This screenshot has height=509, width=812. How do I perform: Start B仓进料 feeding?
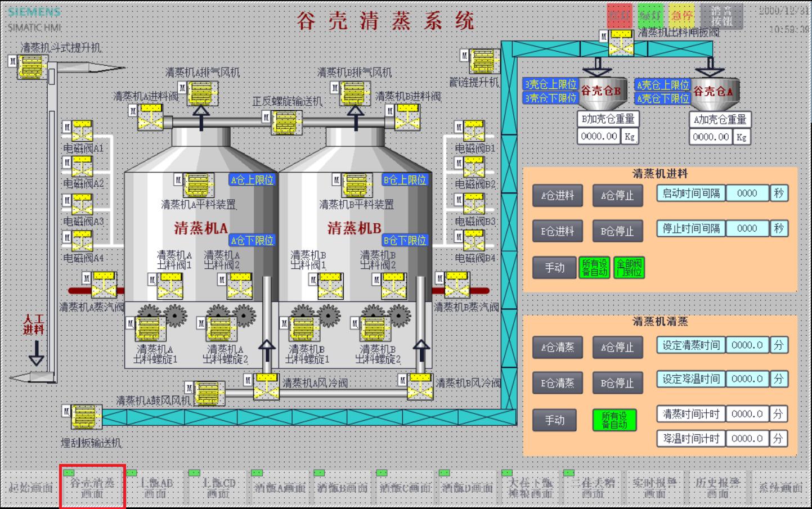point(558,231)
